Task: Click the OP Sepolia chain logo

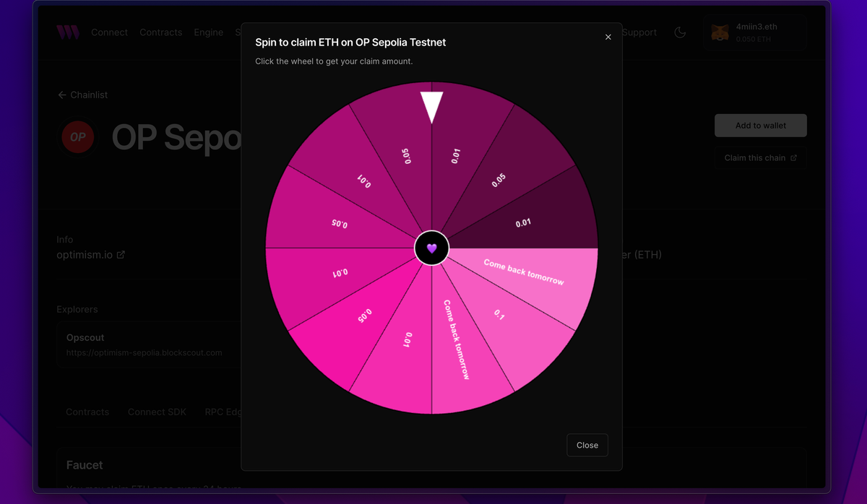Action: [x=78, y=136]
